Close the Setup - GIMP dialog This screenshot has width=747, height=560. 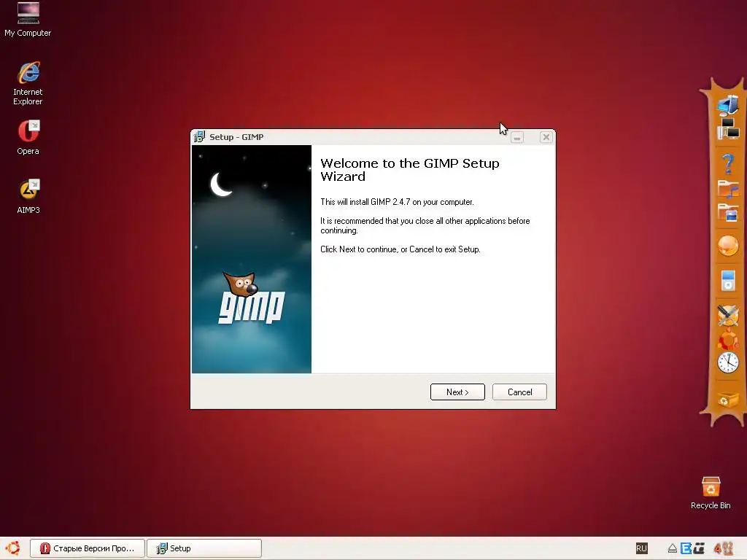546,137
